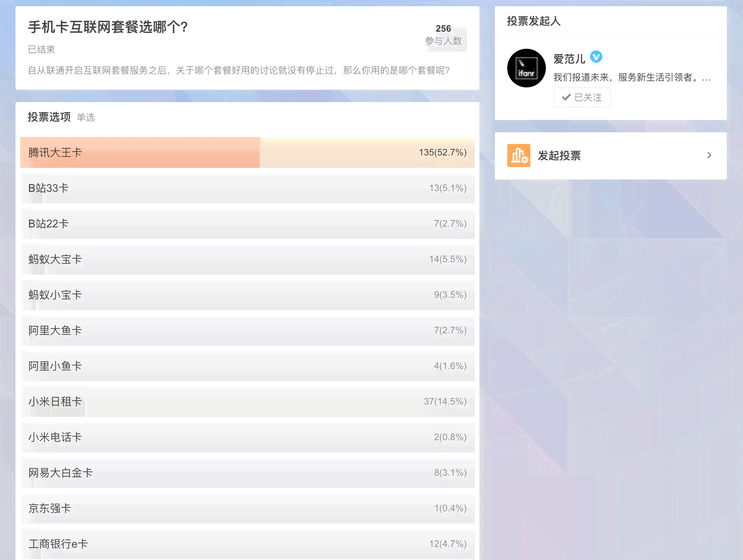
Task: Click the 9(3.5%) result value
Action: click(450, 295)
